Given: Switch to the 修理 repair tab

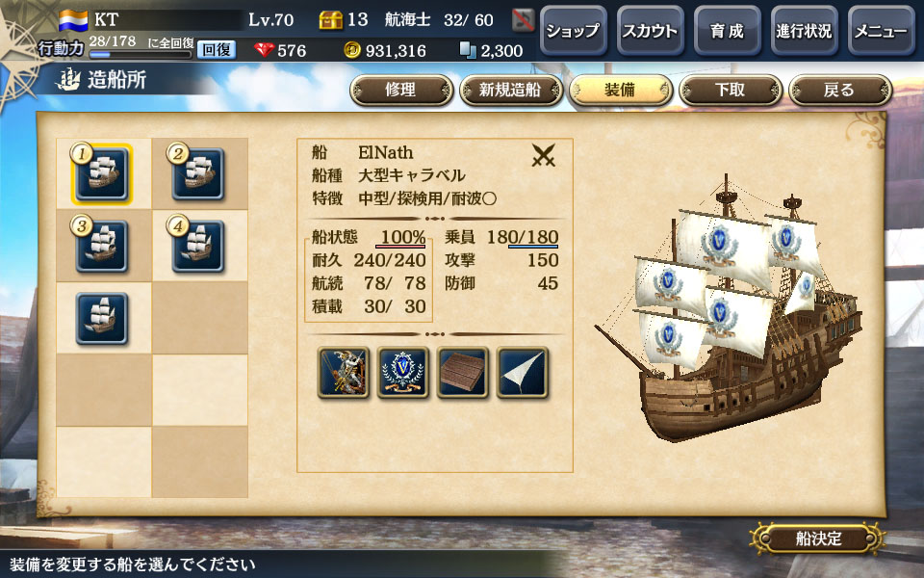Looking at the screenshot, I should click(401, 91).
